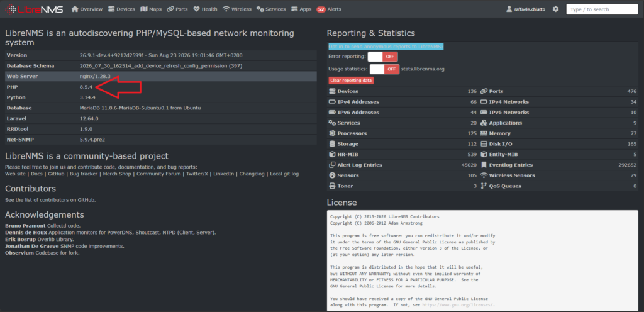Click the IPv6 Addresses icon
Viewport: 644px width, 312px height.
tap(332, 112)
